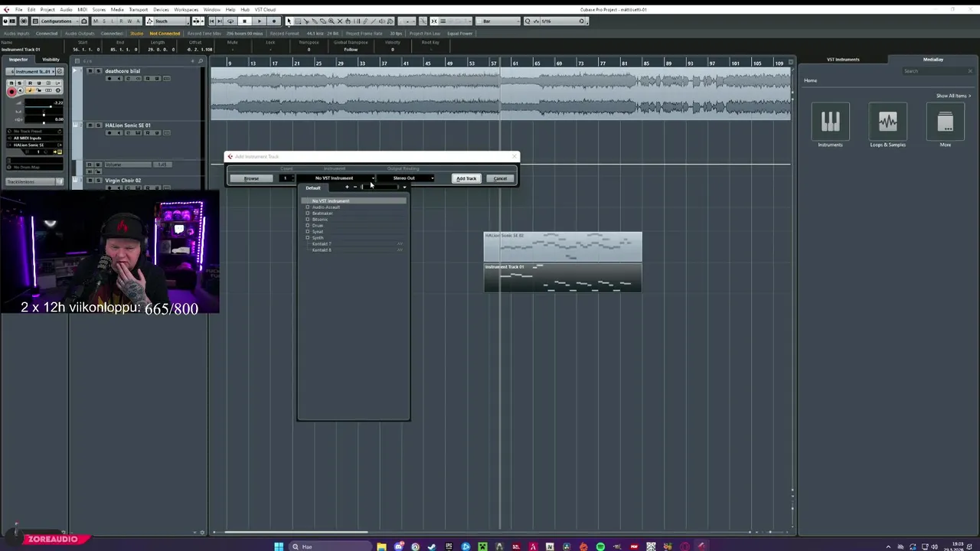Click the Windows taskbar search box
The image size is (980, 551).
tap(329, 546)
